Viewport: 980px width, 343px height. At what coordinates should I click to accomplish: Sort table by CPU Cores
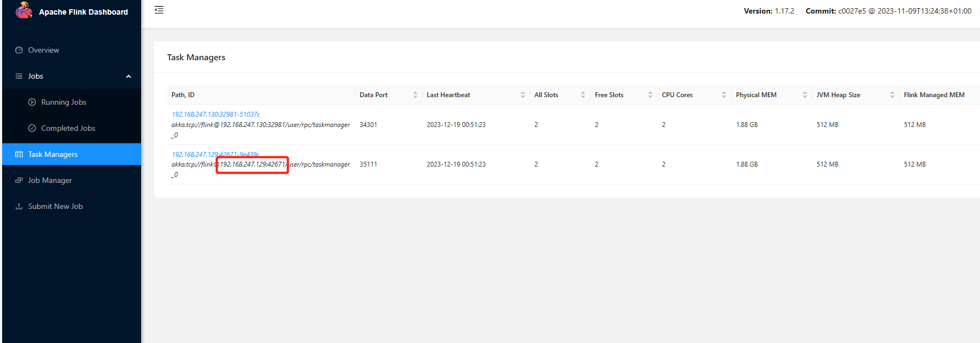[x=724, y=95]
